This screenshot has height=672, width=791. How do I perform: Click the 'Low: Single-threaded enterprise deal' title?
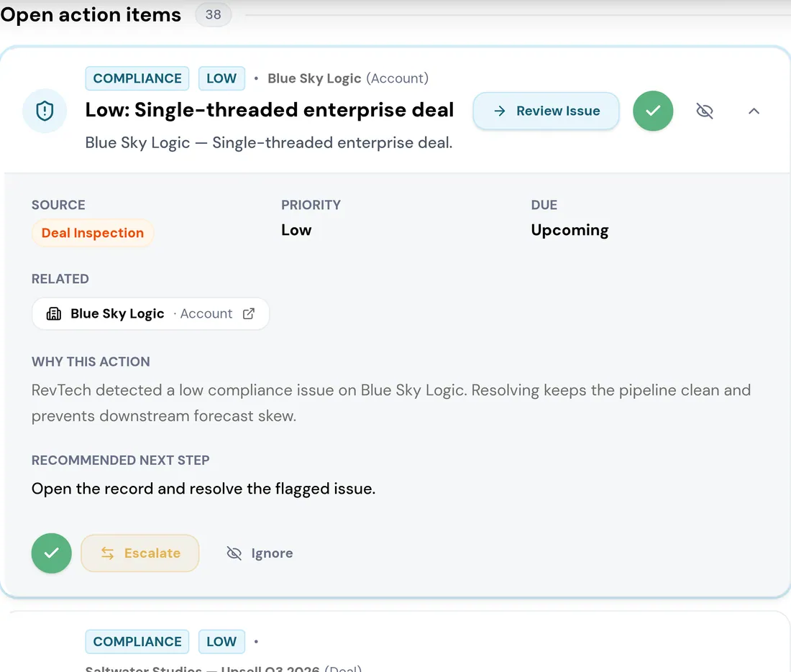(270, 110)
